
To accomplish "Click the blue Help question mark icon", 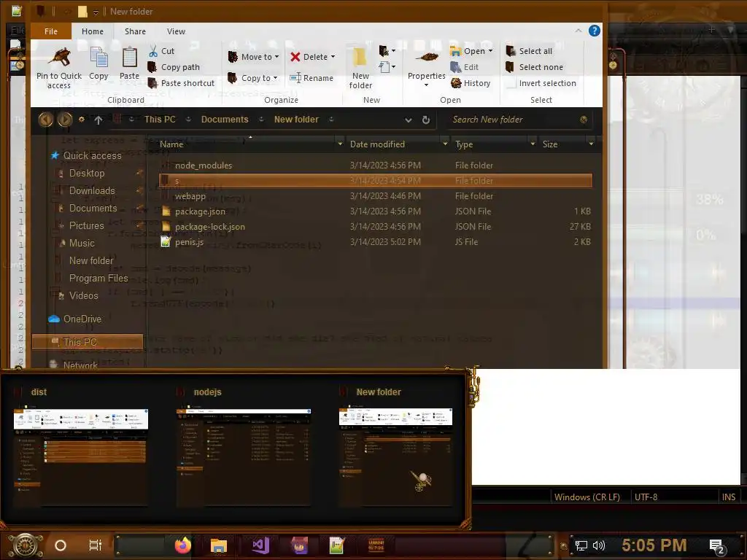I will point(594,31).
